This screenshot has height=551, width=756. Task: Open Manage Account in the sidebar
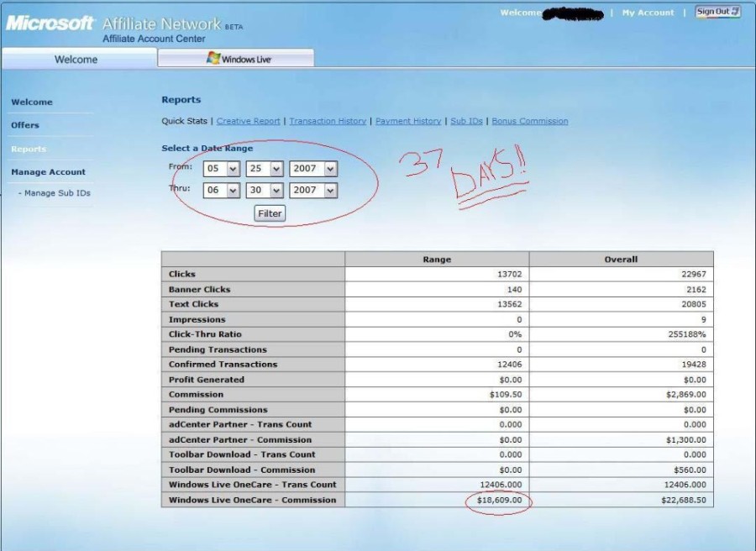(48, 172)
